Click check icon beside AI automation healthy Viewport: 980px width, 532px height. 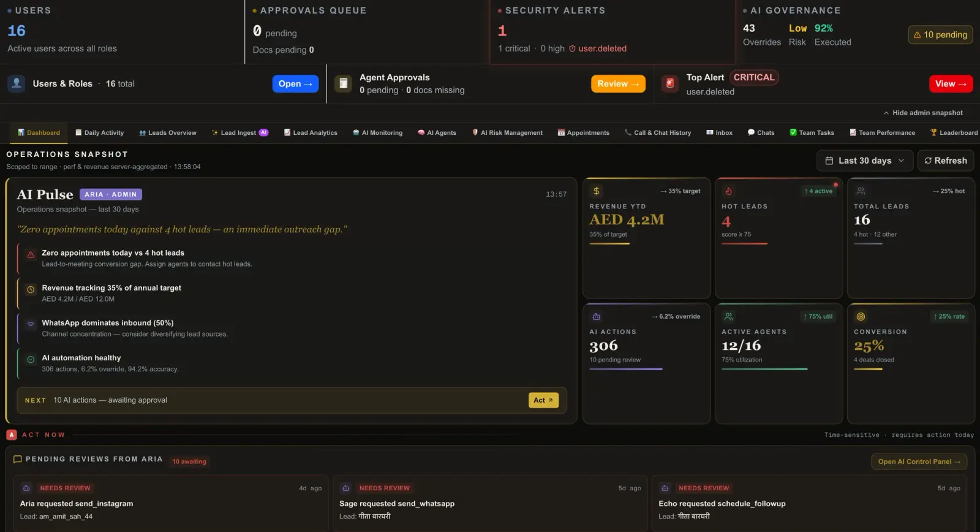[x=31, y=360]
